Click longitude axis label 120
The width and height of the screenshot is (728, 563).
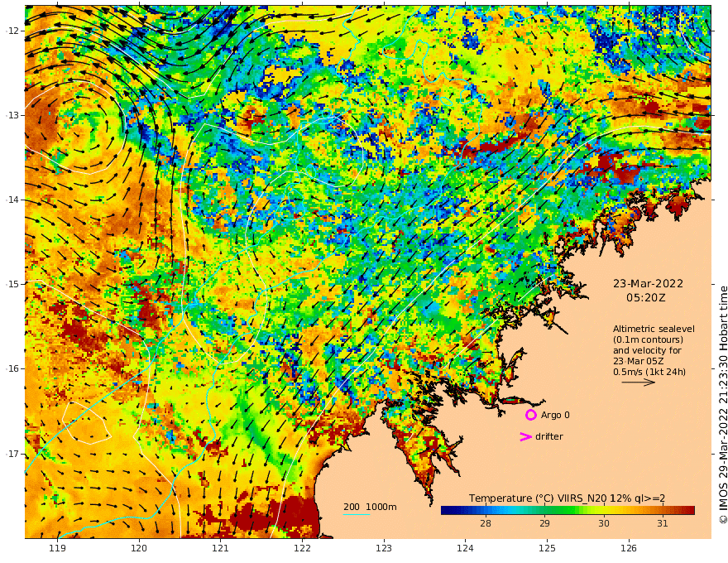pos(139,548)
